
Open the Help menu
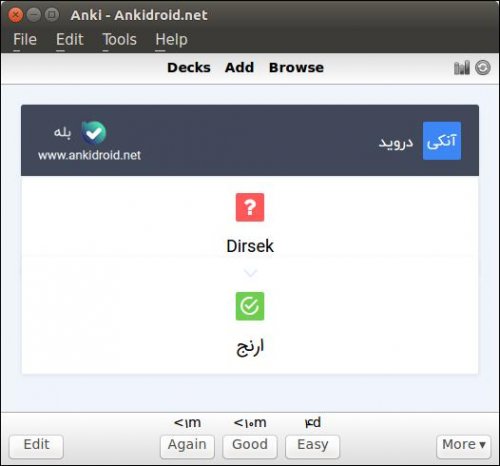coord(171,40)
